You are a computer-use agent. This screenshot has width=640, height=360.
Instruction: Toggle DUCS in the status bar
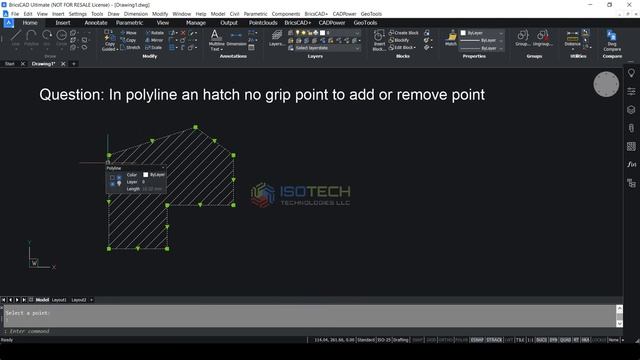pyautogui.click(x=541, y=340)
